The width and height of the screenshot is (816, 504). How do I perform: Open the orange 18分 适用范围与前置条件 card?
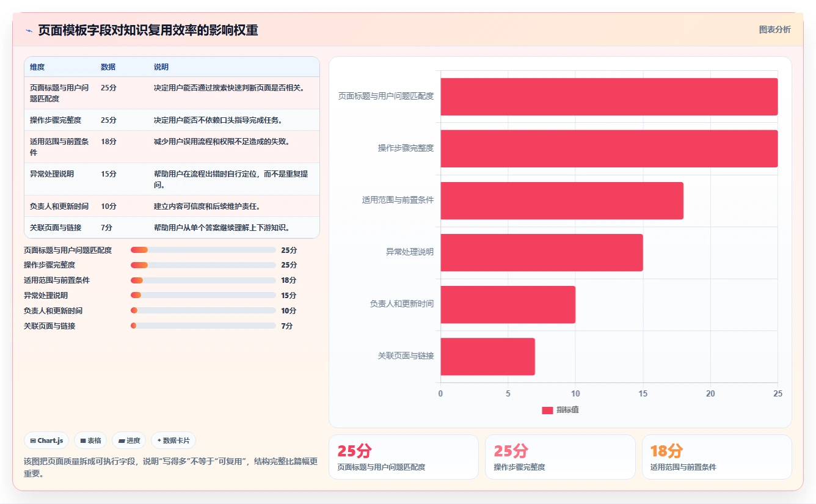pyautogui.click(x=716, y=457)
